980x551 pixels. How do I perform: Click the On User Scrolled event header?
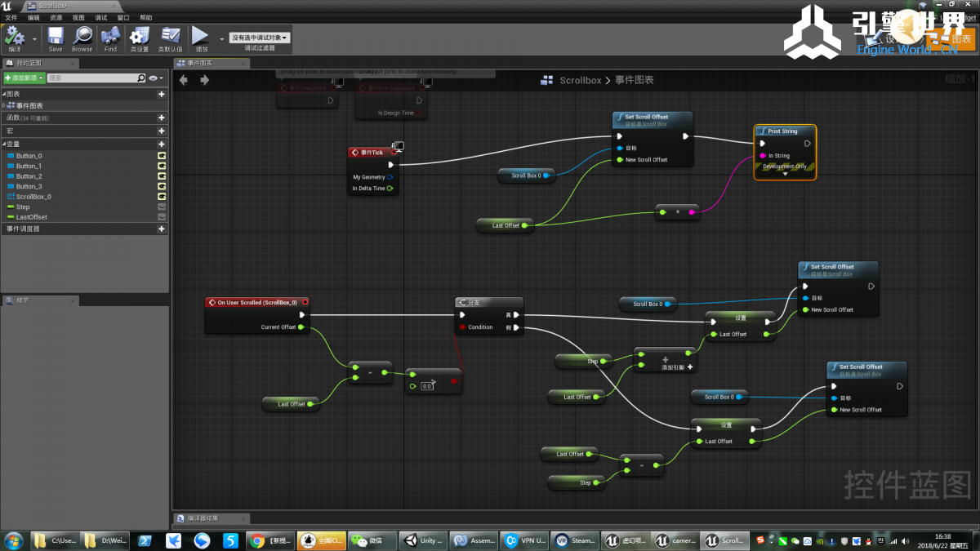pyautogui.click(x=256, y=302)
